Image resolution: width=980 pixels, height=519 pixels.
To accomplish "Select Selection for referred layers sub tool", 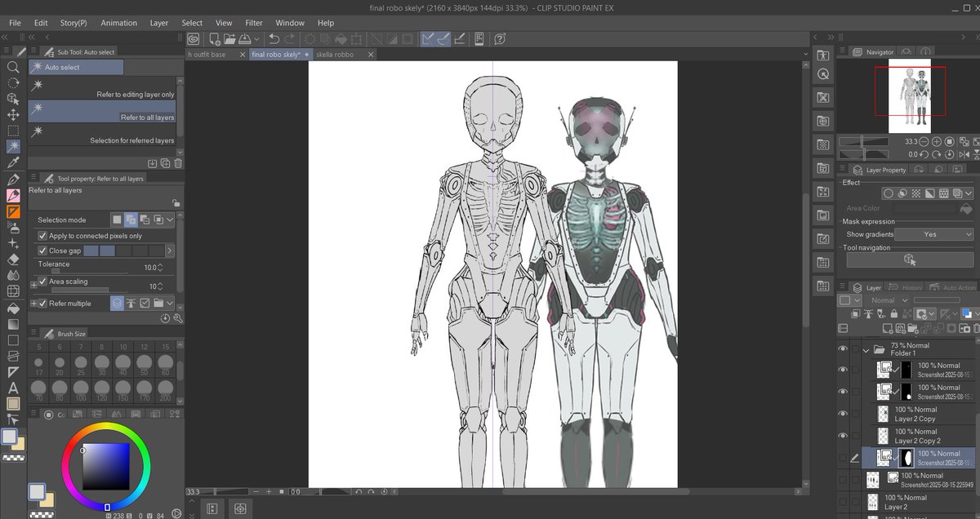I will click(x=102, y=134).
